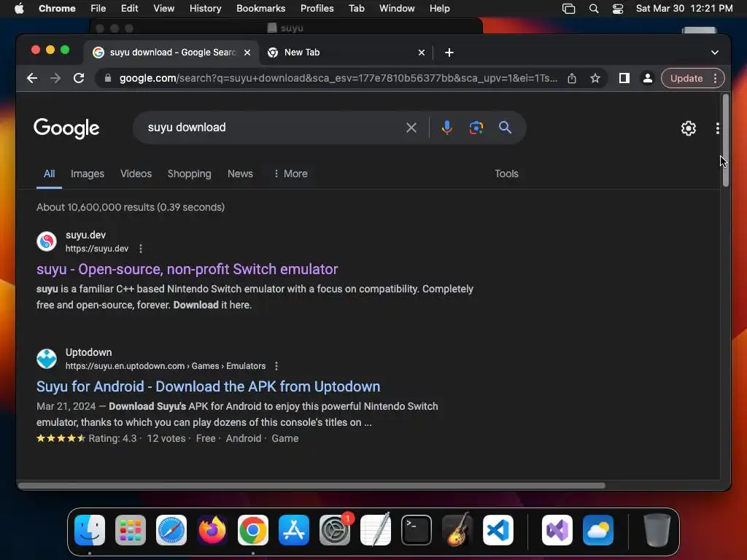Click the forward navigation arrow
The height and width of the screenshot is (560, 747).
coord(55,78)
